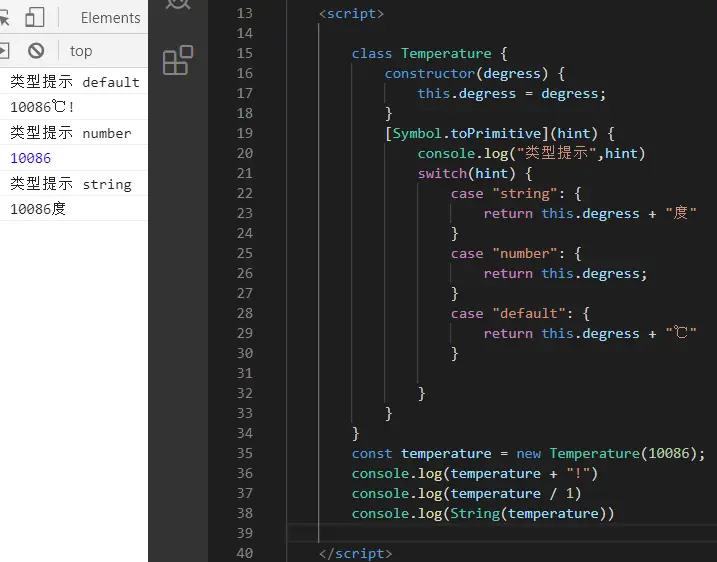Click the '[Symbol.toPrimitive](hint) {' line
This screenshot has height=562, width=717.
[x=499, y=134]
